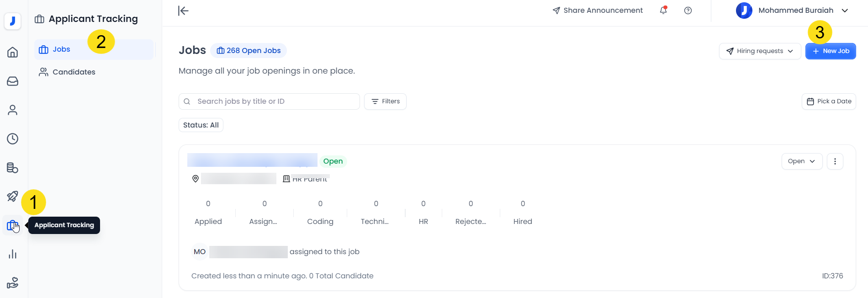
Task: Click the help question mark icon
Action: pyautogui.click(x=688, y=11)
